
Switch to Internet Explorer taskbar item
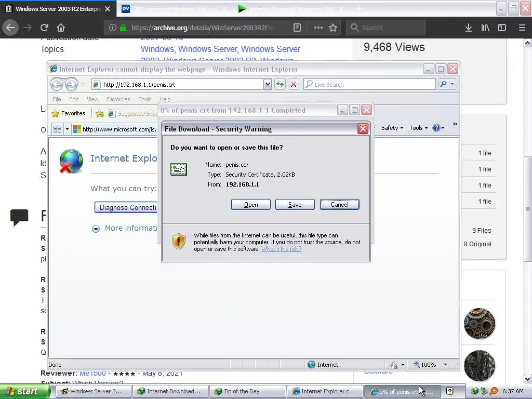tap(325, 391)
